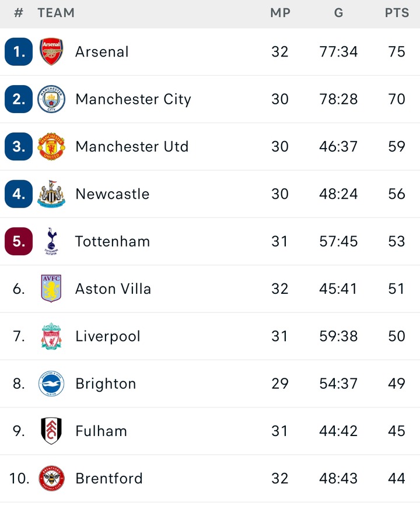The width and height of the screenshot is (420, 506).
Task: Click the Aston Villa club crest
Action: point(51,289)
